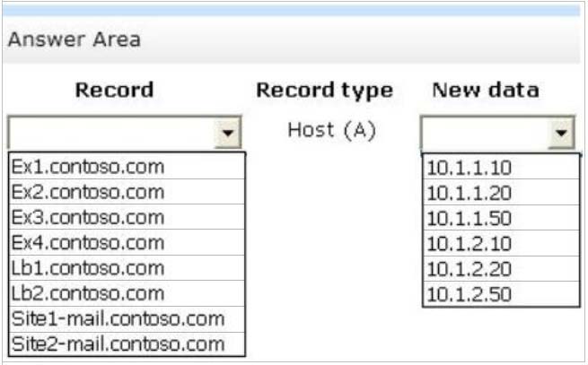Select 10.1.1.20 in New data list
Image resolution: width=588 pixels, height=365 pixels.
pos(501,193)
